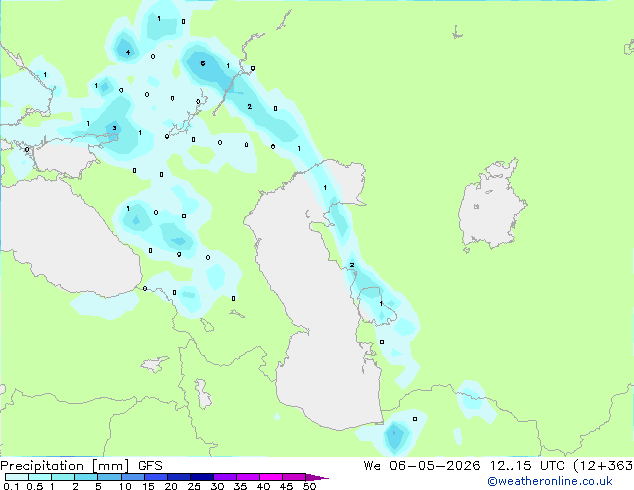Select the 30–35 mm purple legend swatch
Image resolution: width=634 pixels, height=490 pixels.
(x=224, y=477)
